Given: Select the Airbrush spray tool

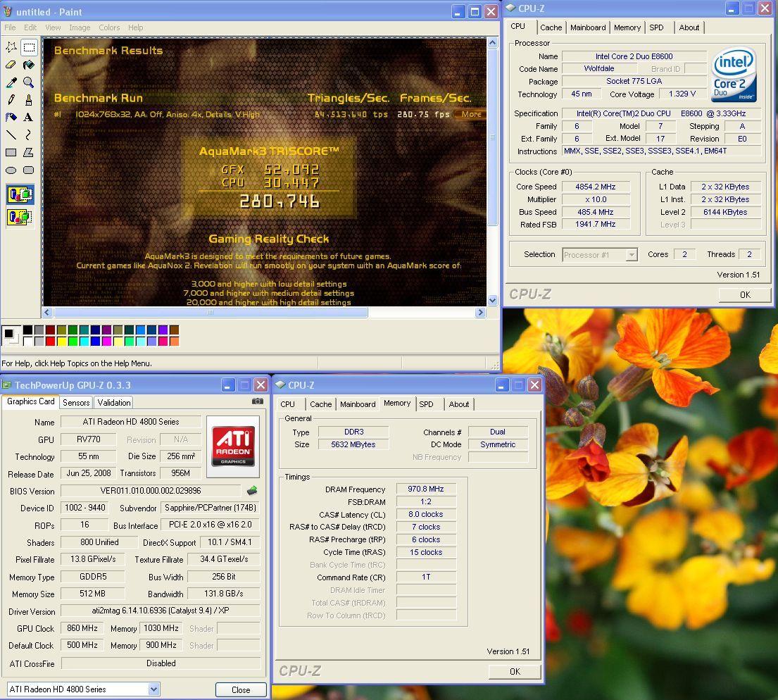Looking at the screenshot, I should tap(11, 117).
